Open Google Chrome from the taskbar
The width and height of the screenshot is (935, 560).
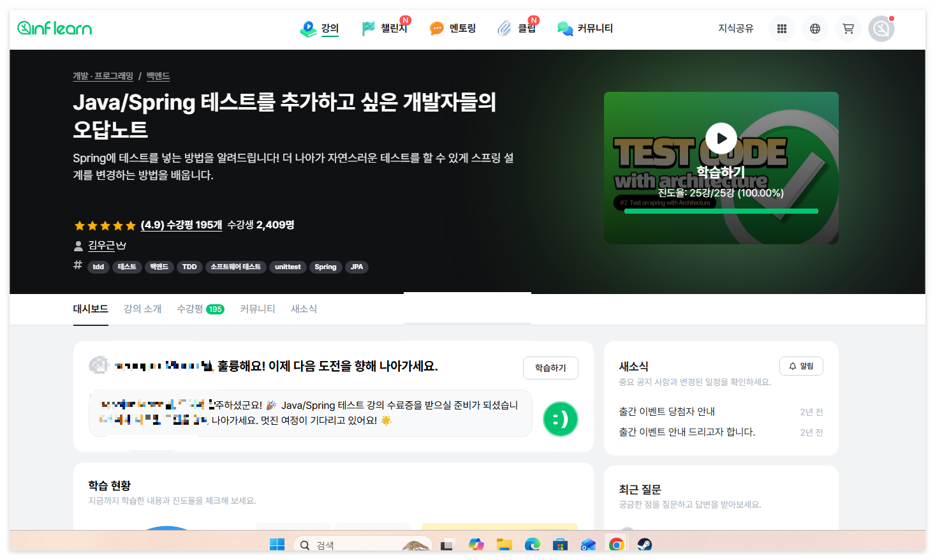pyautogui.click(x=616, y=545)
